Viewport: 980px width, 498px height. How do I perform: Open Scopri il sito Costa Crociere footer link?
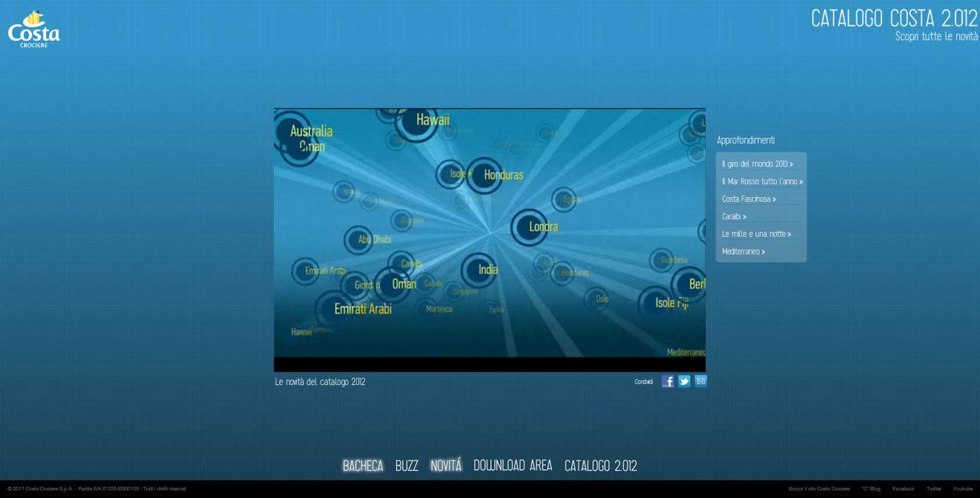819,489
